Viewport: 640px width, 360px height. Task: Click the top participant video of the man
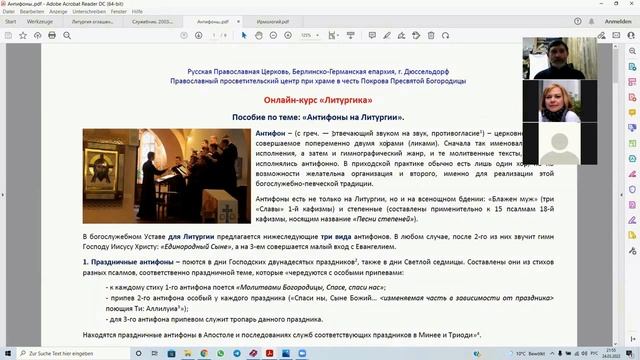(560, 58)
